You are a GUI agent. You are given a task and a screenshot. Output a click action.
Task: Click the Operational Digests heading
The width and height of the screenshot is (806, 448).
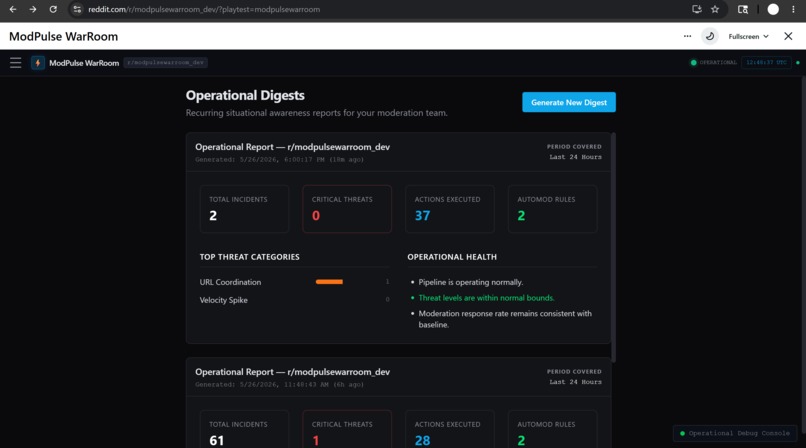(x=245, y=96)
